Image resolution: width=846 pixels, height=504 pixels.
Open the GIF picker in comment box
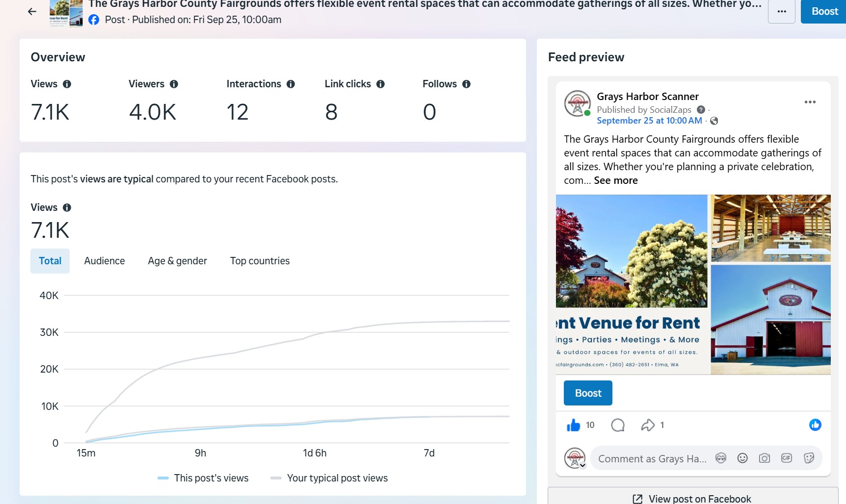[x=787, y=458]
